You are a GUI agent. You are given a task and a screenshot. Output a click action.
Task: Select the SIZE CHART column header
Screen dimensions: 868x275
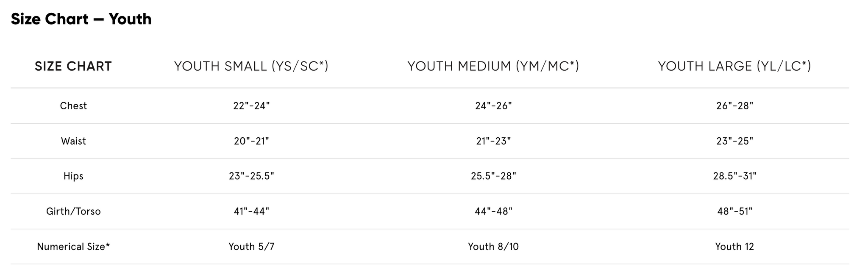pos(73,66)
